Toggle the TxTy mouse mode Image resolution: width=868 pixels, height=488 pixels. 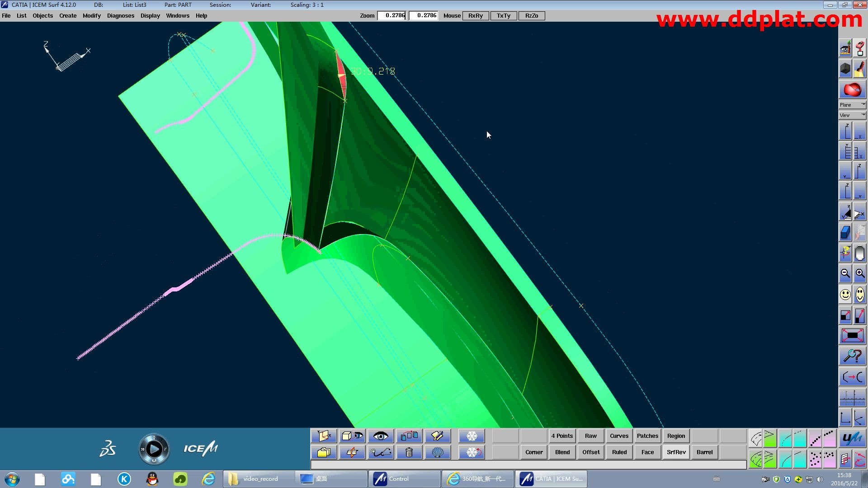pos(503,16)
